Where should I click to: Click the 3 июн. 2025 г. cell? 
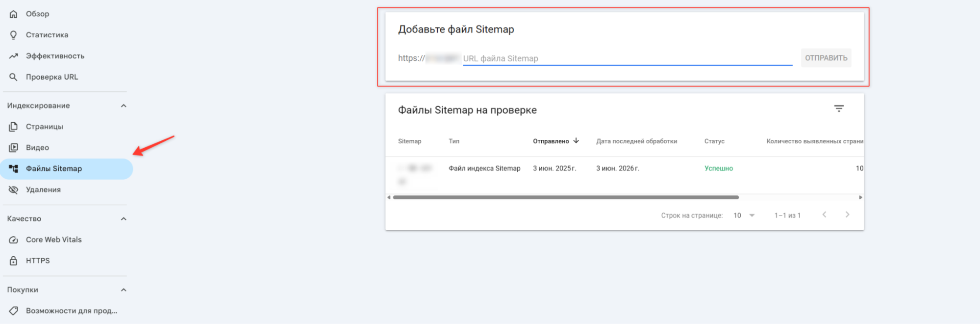(x=554, y=168)
